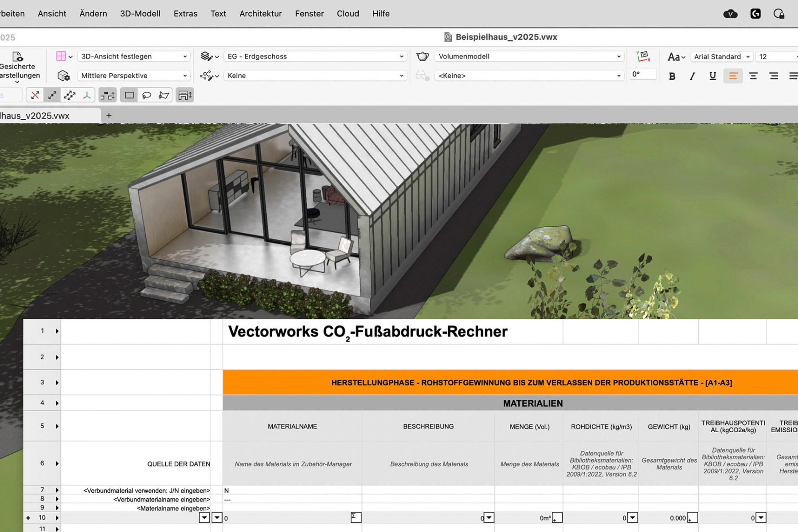Image resolution: width=798 pixels, height=532 pixels.
Task: Add a new document tab with the plus button
Action: (x=109, y=115)
